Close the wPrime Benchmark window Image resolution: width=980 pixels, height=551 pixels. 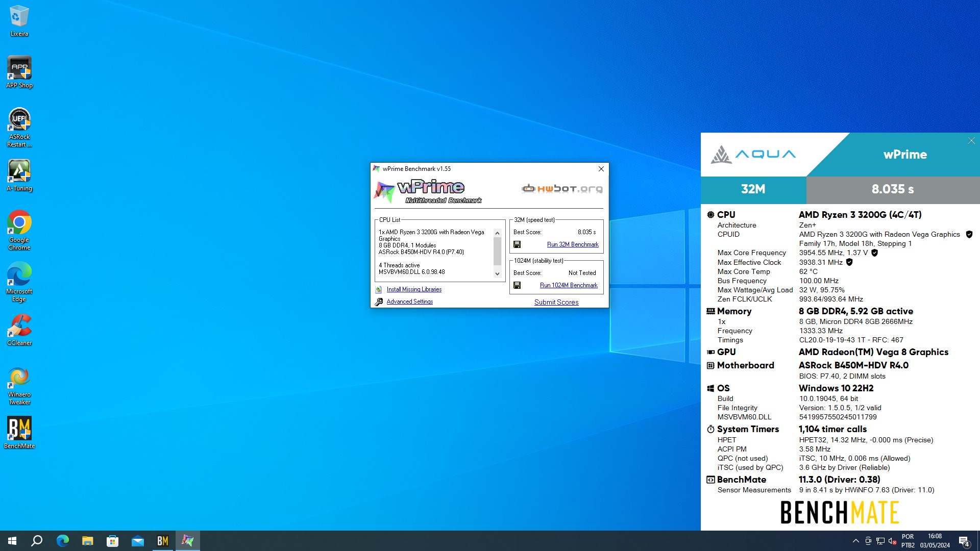(x=601, y=169)
